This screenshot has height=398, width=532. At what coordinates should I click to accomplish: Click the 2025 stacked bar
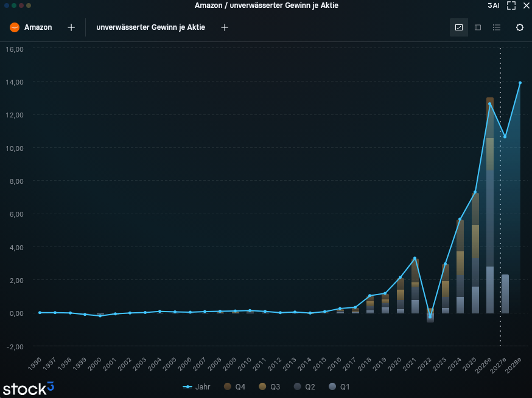475,253
